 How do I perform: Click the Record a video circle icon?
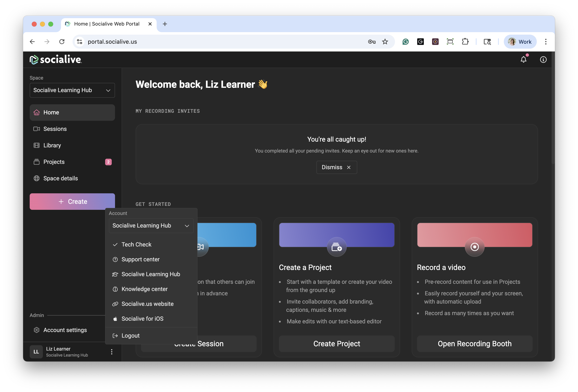pos(474,247)
